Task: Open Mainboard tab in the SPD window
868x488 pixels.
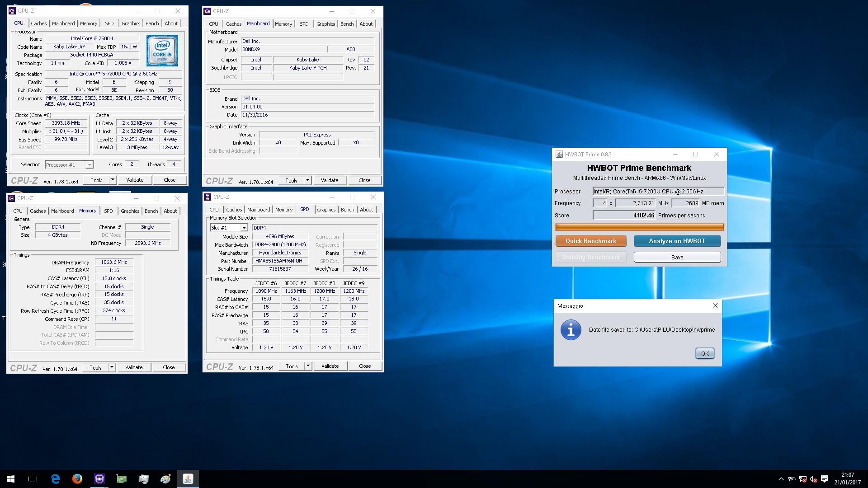Action: pyautogui.click(x=259, y=210)
